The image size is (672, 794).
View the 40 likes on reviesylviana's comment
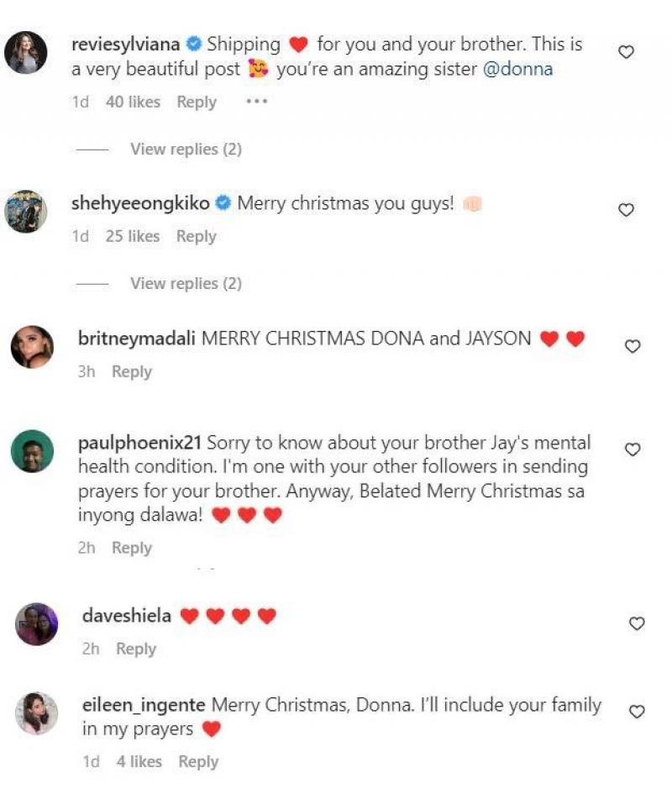(x=133, y=102)
